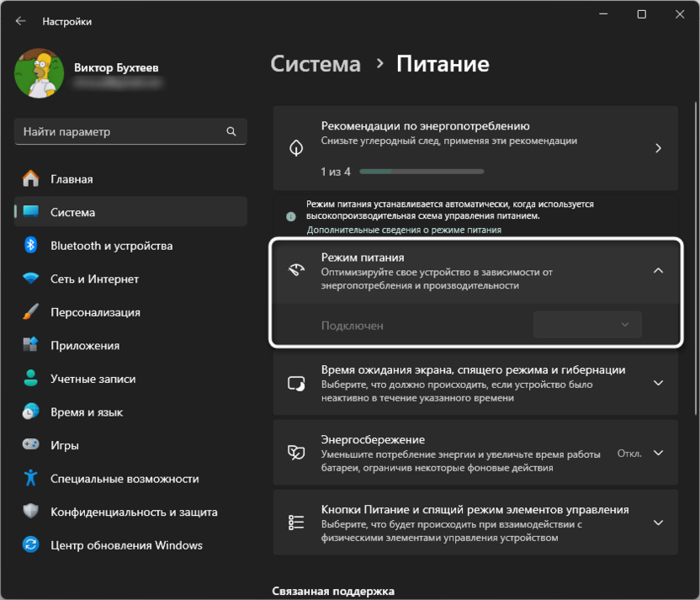The height and width of the screenshot is (600, 700).
Task: Open Главная in the sidebar
Action: click(x=72, y=179)
